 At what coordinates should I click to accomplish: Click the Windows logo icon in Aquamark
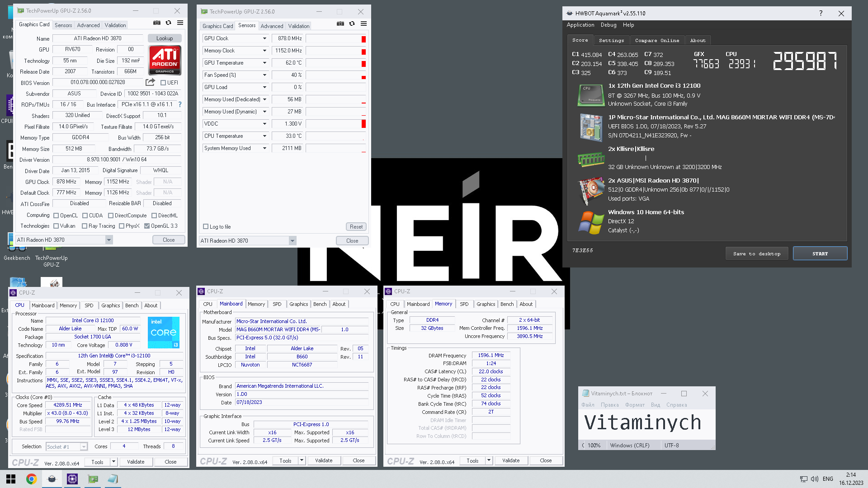tap(591, 222)
